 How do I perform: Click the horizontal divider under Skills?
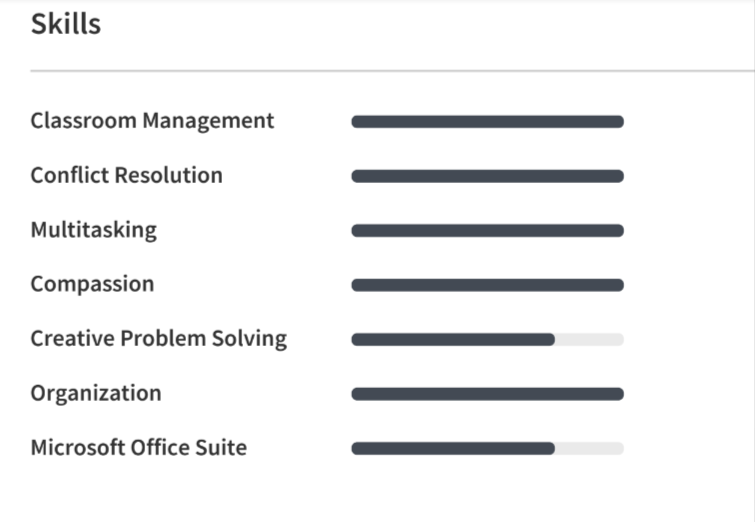coord(392,71)
